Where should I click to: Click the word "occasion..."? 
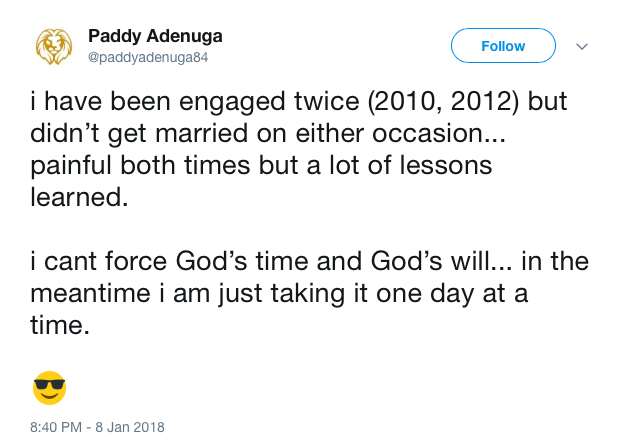click(x=439, y=133)
